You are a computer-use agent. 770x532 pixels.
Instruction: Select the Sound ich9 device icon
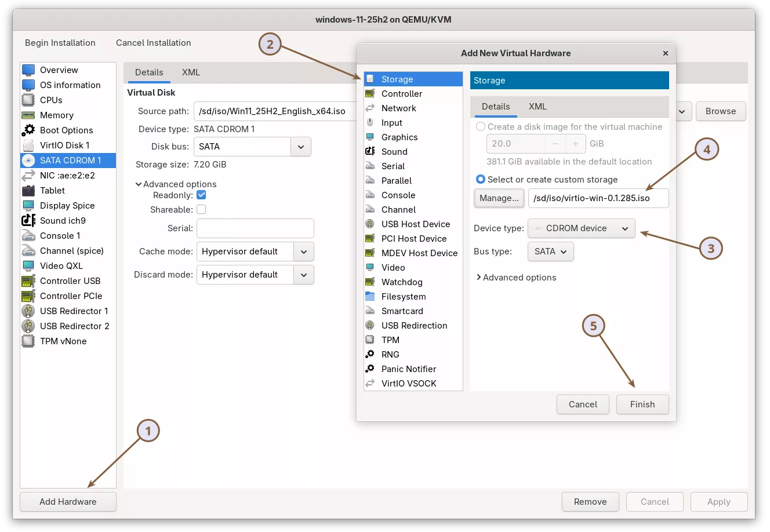pyautogui.click(x=28, y=220)
